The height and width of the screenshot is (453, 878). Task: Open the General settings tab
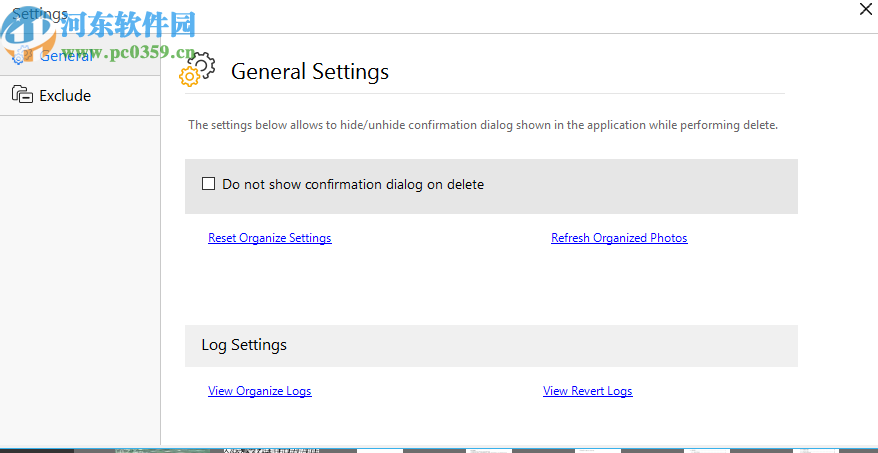[x=66, y=56]
